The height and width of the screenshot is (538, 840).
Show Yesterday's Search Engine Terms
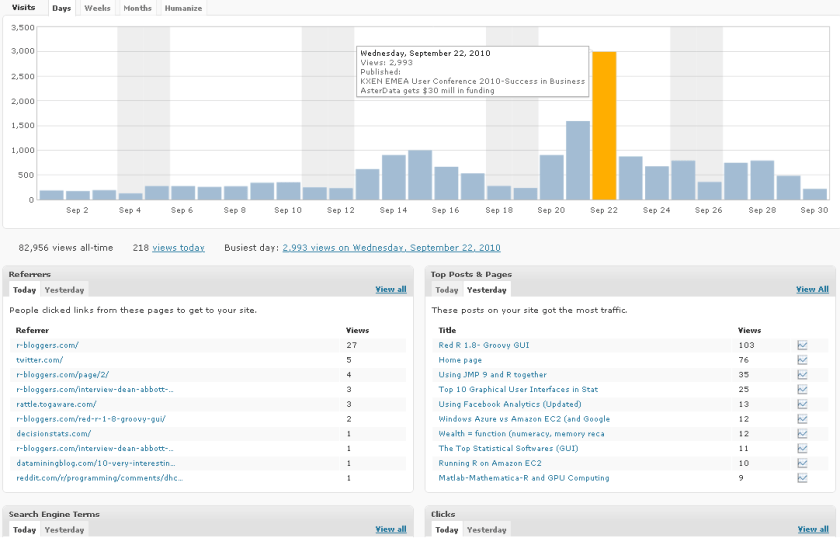[x=64, y=530]
